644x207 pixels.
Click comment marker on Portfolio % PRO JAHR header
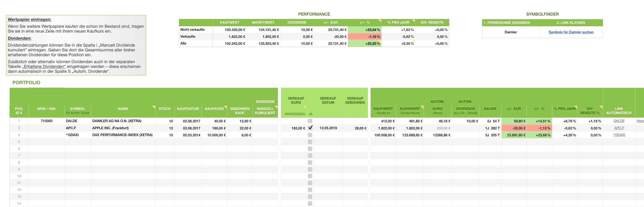[576, 107]
